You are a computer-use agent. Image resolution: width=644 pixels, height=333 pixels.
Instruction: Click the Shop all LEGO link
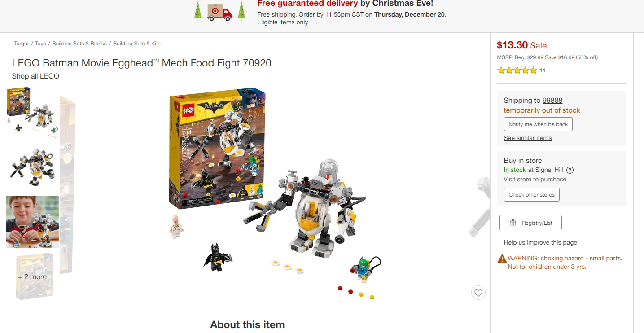(x=35, y=76)
